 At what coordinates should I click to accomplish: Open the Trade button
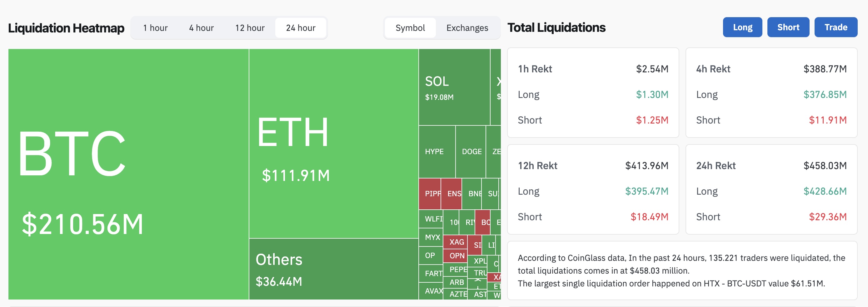[x=836, y=27]
